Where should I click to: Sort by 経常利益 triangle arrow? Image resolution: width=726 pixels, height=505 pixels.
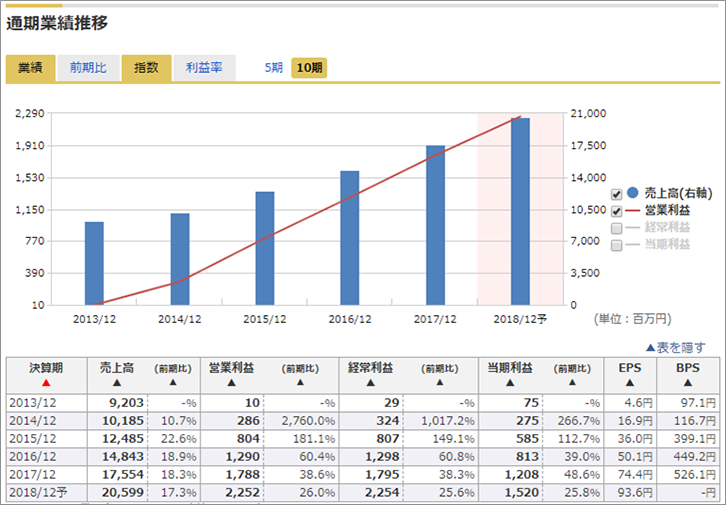coord(370,383)
